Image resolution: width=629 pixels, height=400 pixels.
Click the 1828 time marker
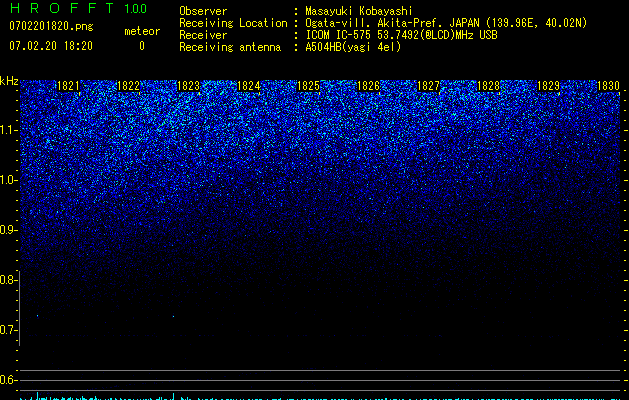click(x=489, y=86)
